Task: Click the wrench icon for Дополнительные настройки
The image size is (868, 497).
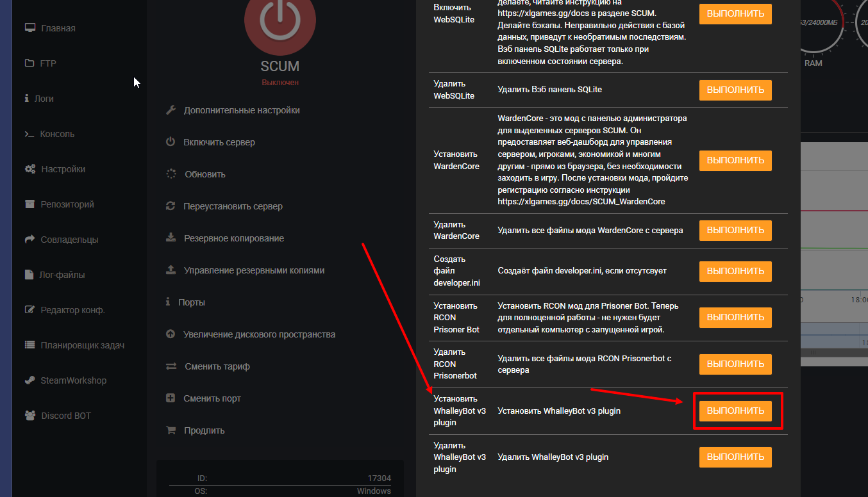Action: tap(171, 110)
